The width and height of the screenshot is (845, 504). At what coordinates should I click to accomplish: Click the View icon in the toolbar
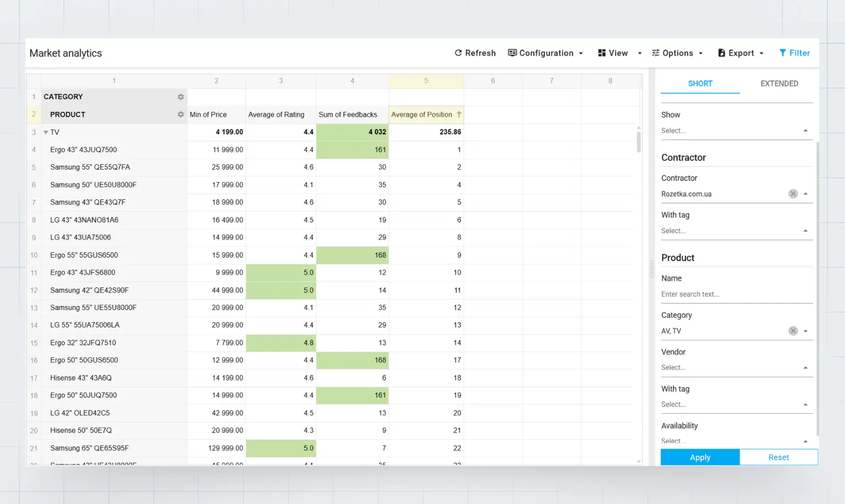pos(602,53)
